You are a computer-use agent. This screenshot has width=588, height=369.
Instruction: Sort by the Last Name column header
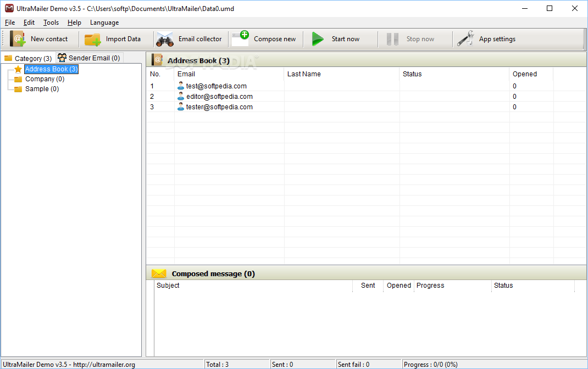click(x=342, y=74)
